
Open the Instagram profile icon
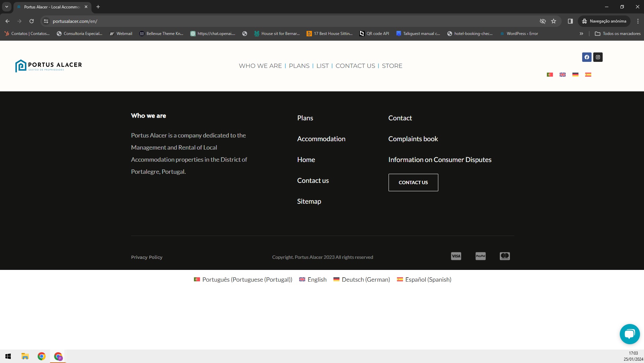(x=598, y=57)
